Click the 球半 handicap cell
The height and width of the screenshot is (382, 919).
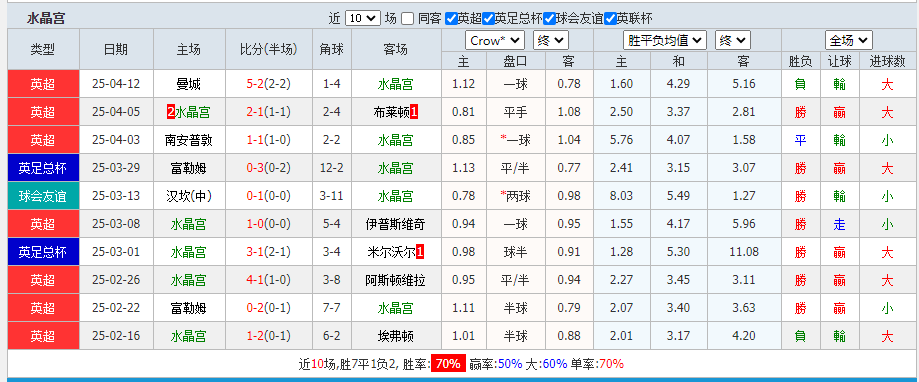515,252
